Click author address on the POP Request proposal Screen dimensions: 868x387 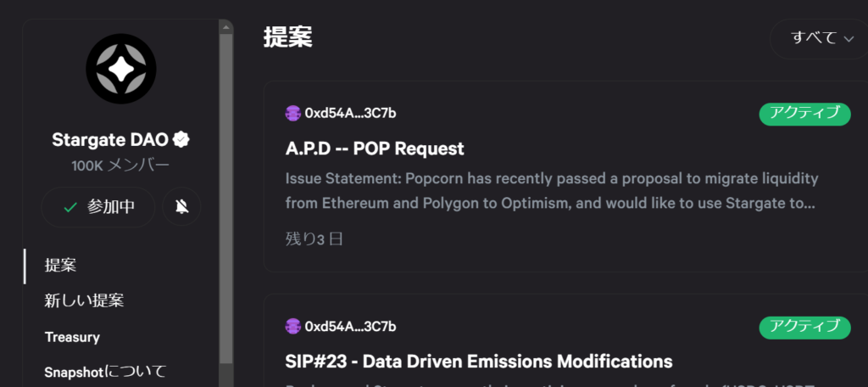click(x=350, y=114)
